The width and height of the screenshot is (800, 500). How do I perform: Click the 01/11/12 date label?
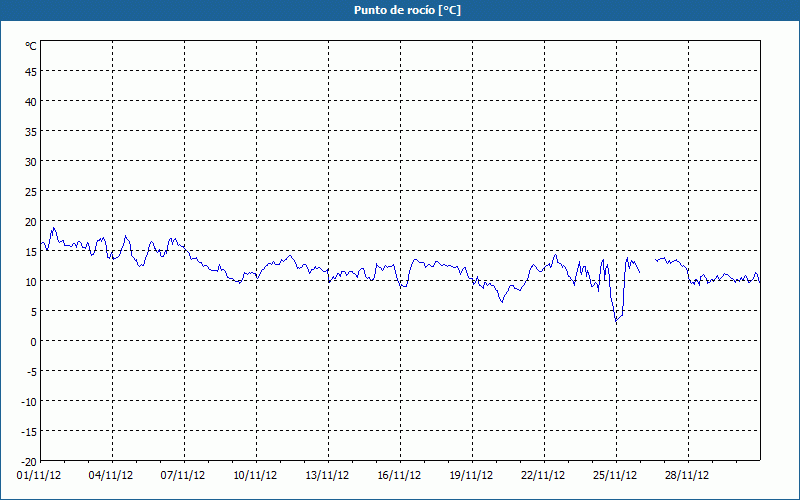coord(39,476)
